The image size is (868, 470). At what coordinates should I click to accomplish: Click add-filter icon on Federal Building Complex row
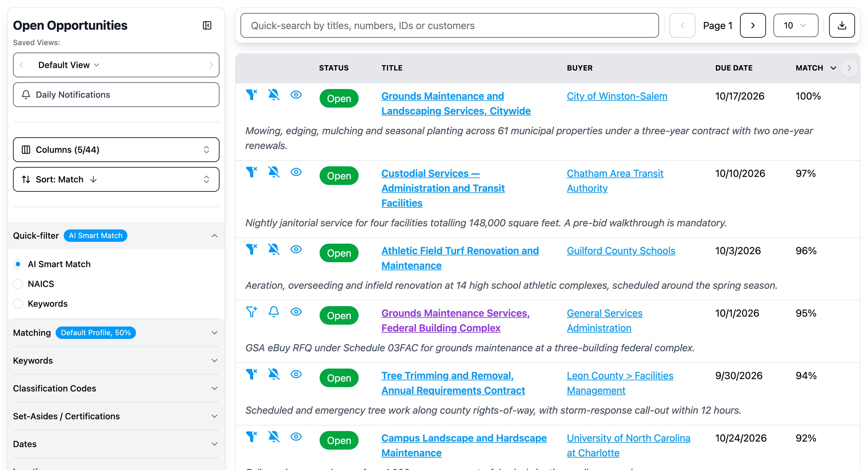[251, 312]
